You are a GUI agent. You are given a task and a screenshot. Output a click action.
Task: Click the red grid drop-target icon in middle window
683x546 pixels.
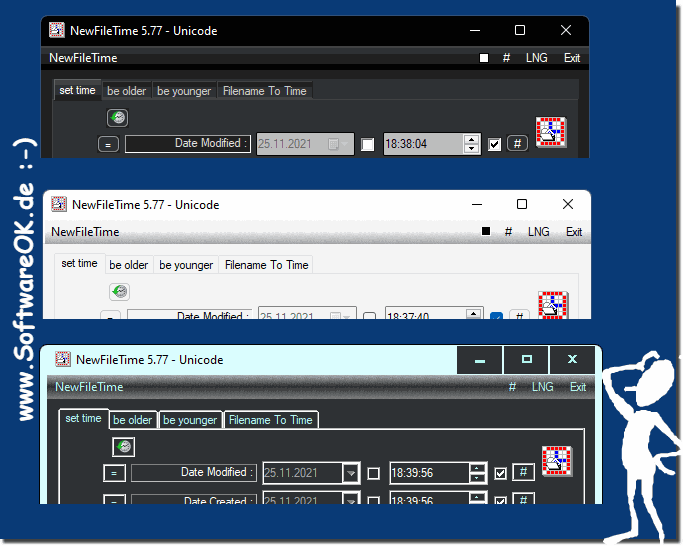[x=553, y=305]
